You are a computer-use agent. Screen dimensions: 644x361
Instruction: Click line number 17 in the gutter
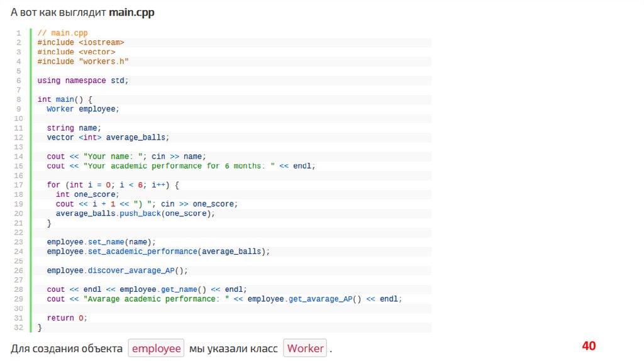[18, 185]
